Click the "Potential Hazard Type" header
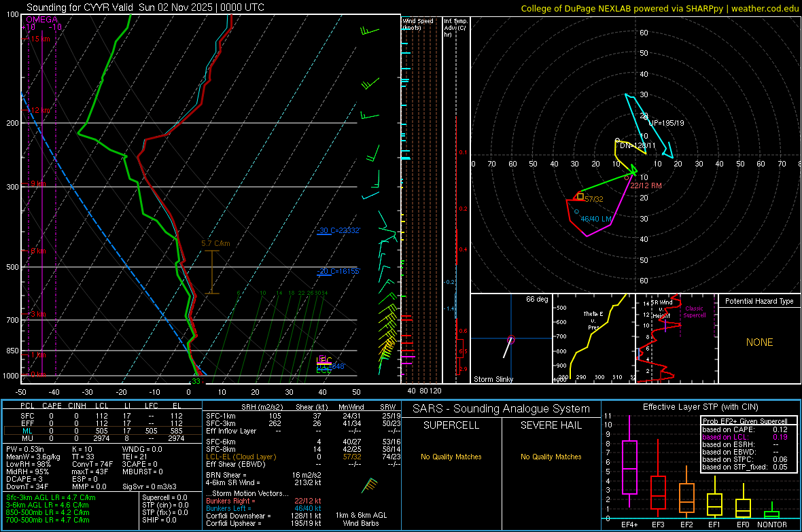Screen dimensions: 802x532 tap(759, 301)
